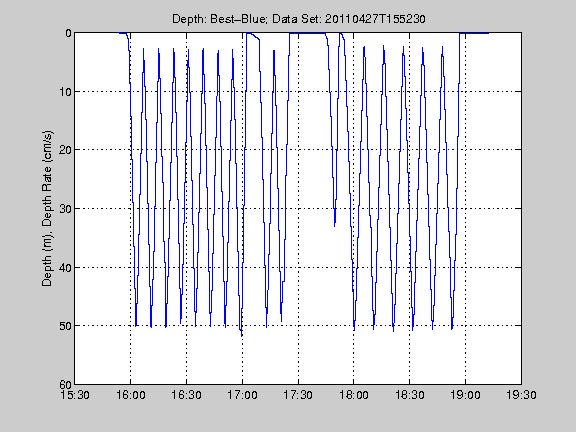The image size is (576, 432).
Task: Click the 19:00 x-axis tick label
Action: [x=465, y=395]
